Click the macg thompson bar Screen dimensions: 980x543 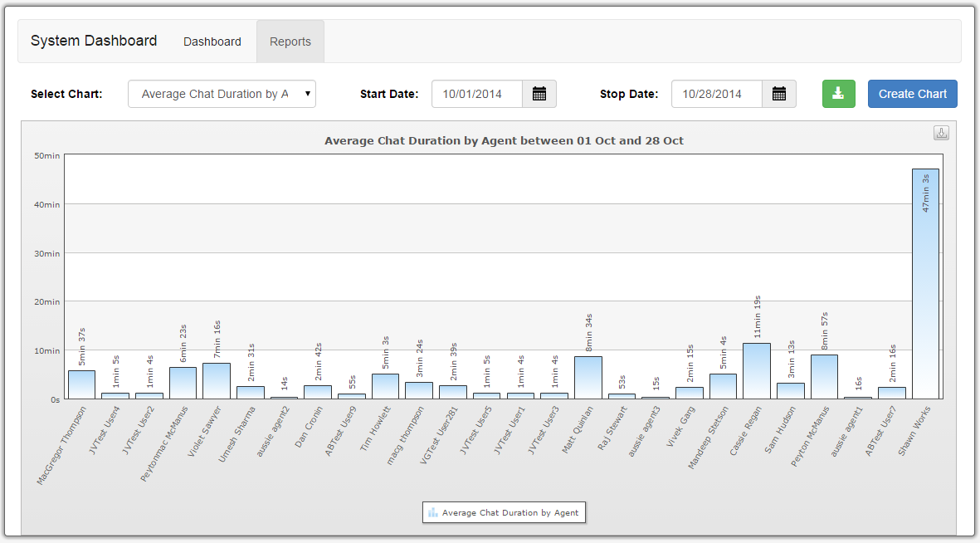tap(419, 390)
